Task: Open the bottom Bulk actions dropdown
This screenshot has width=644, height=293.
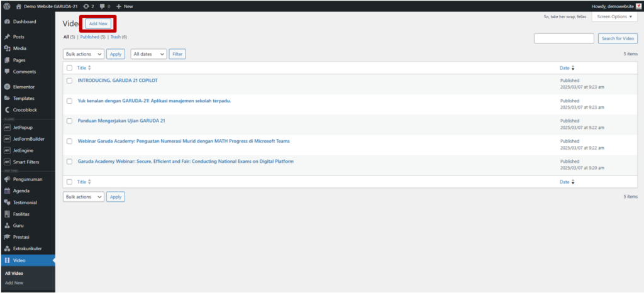Action: (x=84, y=197)
